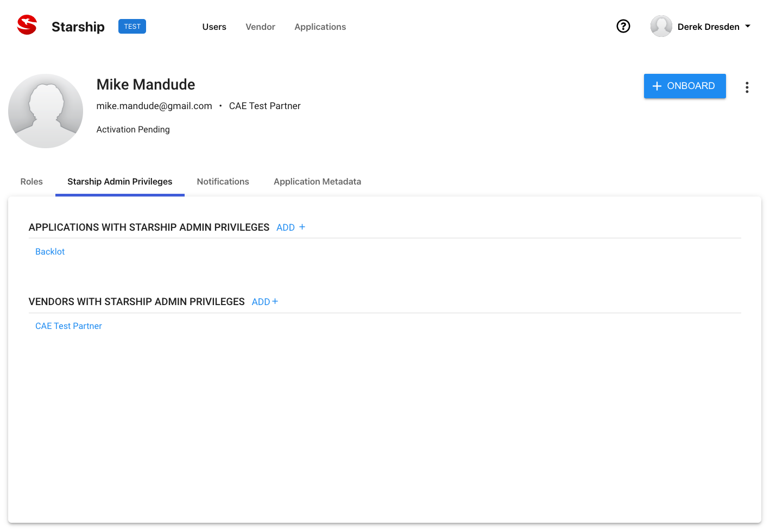Open the three-dot more options menu
Screen dimensions: 770x532
(x=747, y=87)
